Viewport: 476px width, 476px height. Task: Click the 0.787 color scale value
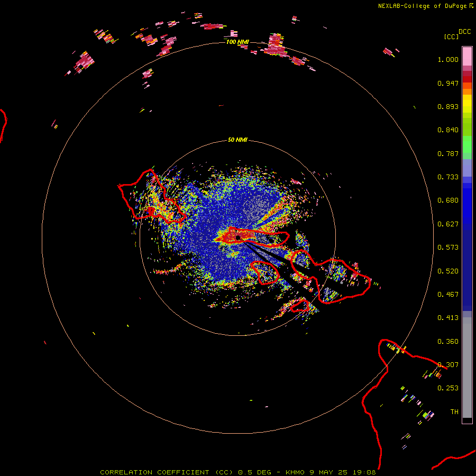pos(448,153)
